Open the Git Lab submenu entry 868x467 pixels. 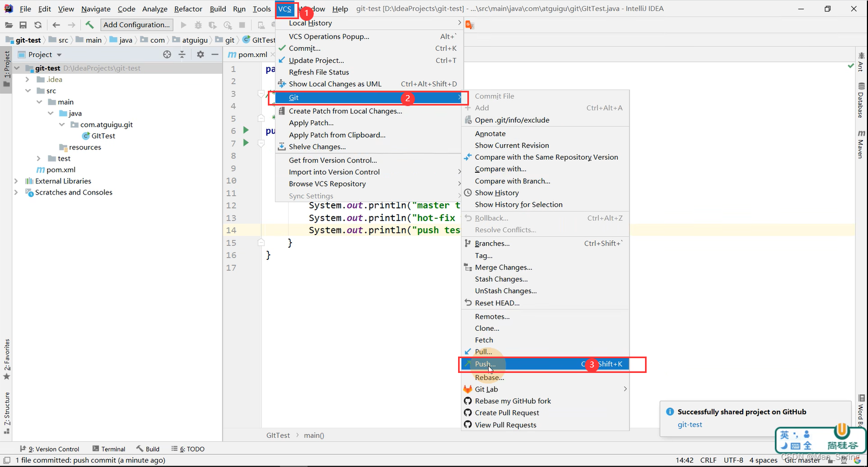pos(546,389)
